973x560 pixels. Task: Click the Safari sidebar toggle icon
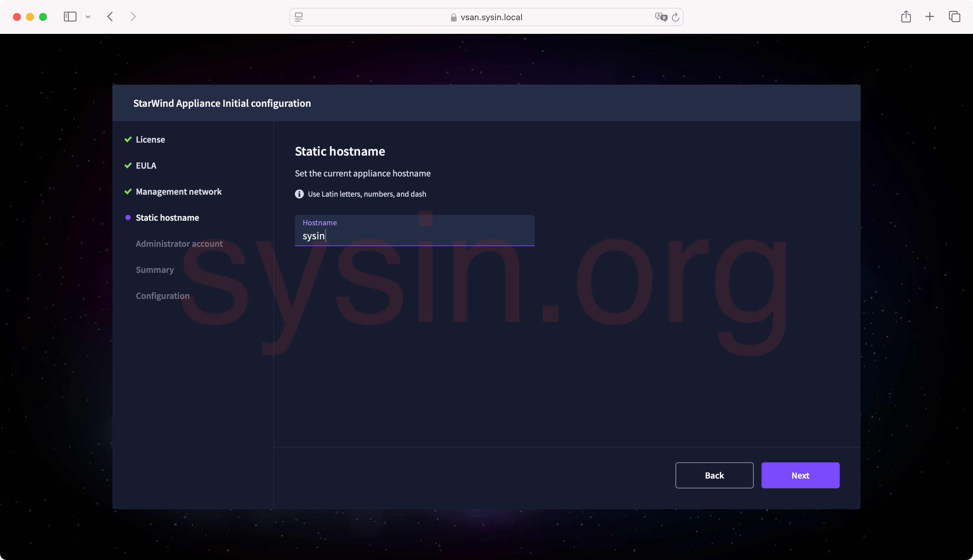point(70,17)
